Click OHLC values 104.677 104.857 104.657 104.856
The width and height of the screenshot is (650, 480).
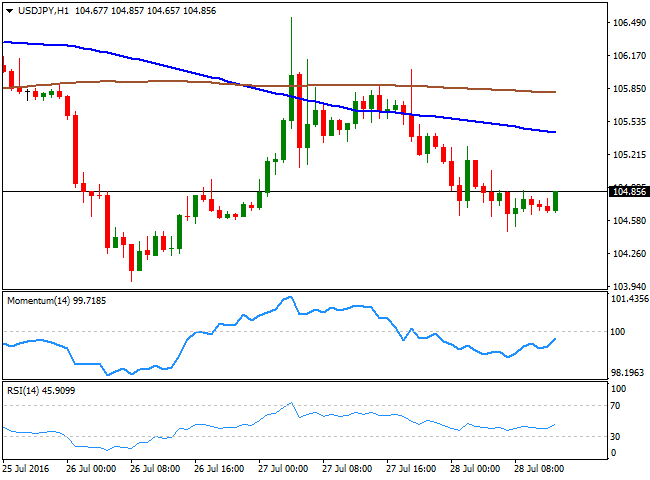click(146, 11)
